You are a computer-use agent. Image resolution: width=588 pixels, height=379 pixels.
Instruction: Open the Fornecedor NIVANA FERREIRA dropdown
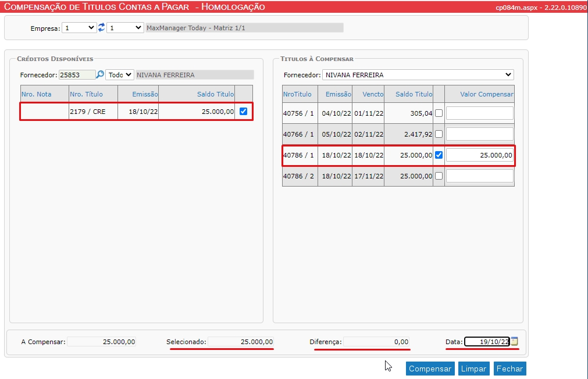click(418, 74)
